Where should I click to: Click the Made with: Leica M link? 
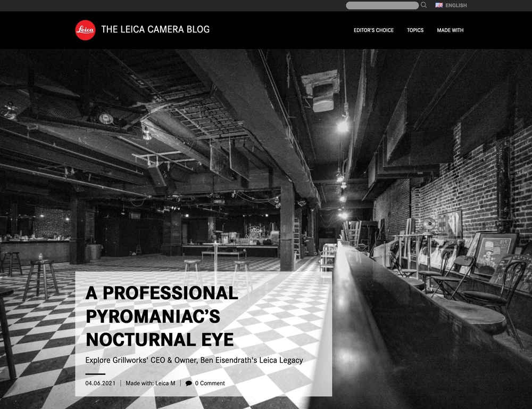[x=151, y=383]
